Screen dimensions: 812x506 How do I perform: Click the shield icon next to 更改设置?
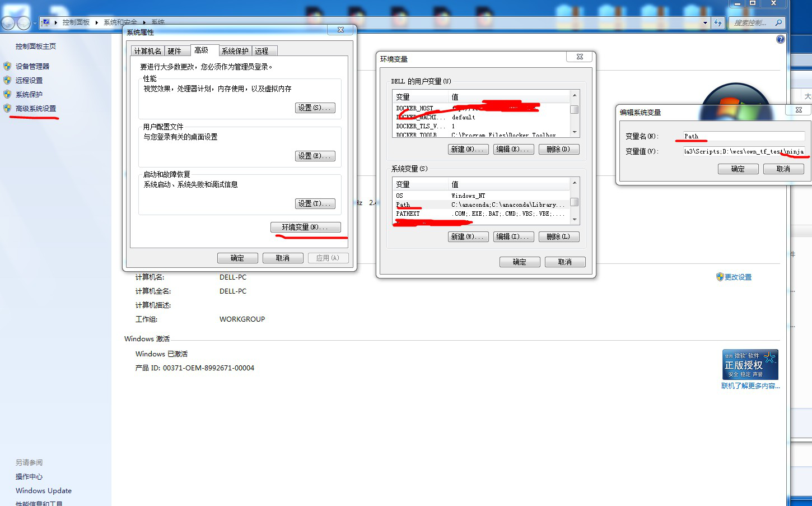pos(720,276)
